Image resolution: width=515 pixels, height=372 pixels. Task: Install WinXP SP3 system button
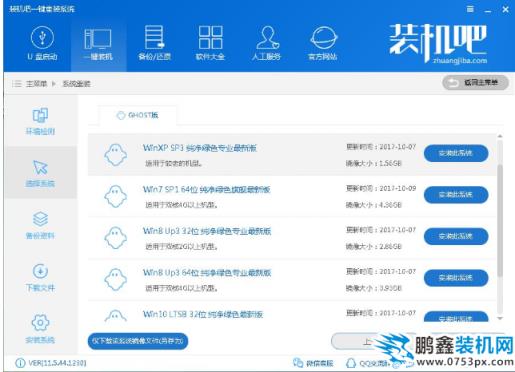[x=456, y=153]
